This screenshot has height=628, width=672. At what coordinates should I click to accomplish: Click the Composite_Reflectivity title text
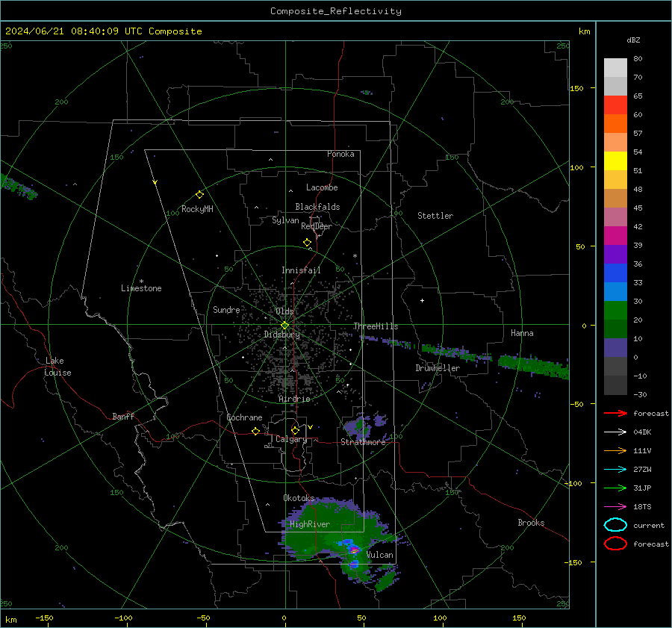(336, 11)
